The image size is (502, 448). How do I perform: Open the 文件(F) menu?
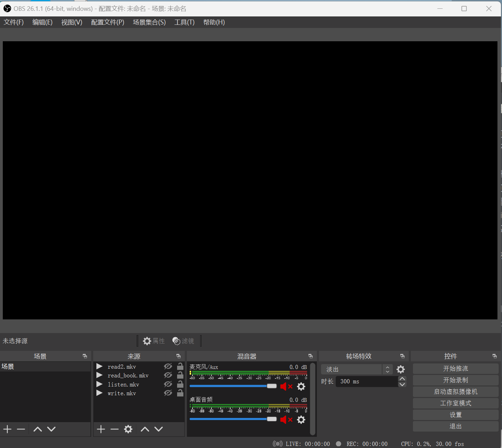point(14,22)
